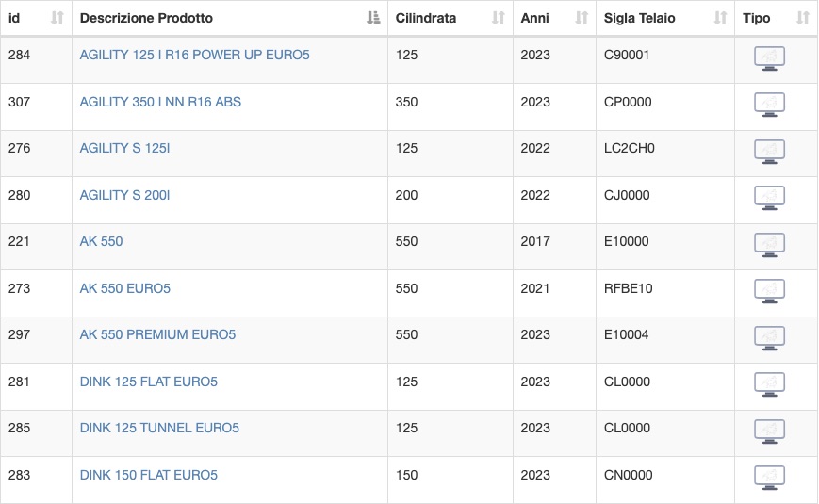Click monitor icon in AGILITY 350 I row
Image resolution: width=819 pixels, height=504 pixels.
click(x=769, y=105)
